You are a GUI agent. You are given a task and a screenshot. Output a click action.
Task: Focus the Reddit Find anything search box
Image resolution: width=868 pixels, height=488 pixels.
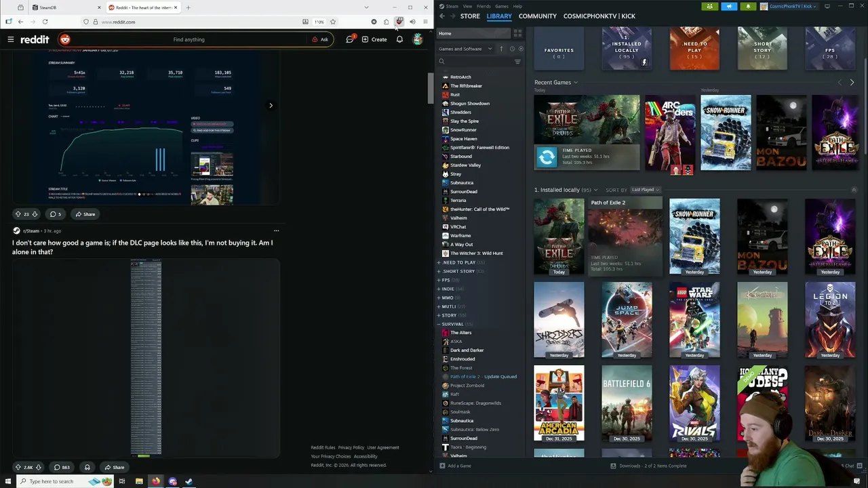[189, 39]
